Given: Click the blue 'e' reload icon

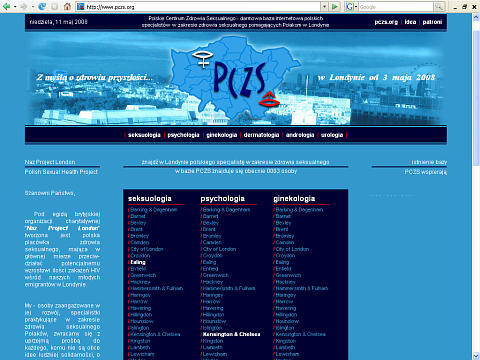Looking at the screenshot, I should coord(42,6).
